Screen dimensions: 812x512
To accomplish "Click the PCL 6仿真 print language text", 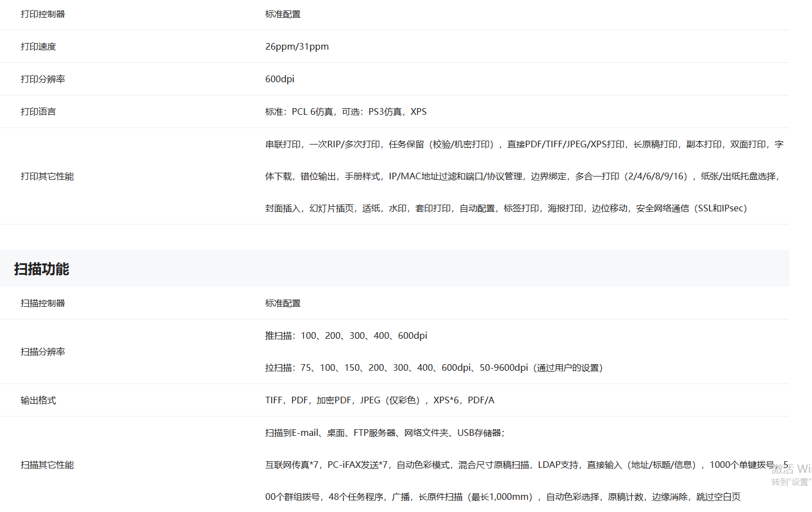I will pos(312,112).
